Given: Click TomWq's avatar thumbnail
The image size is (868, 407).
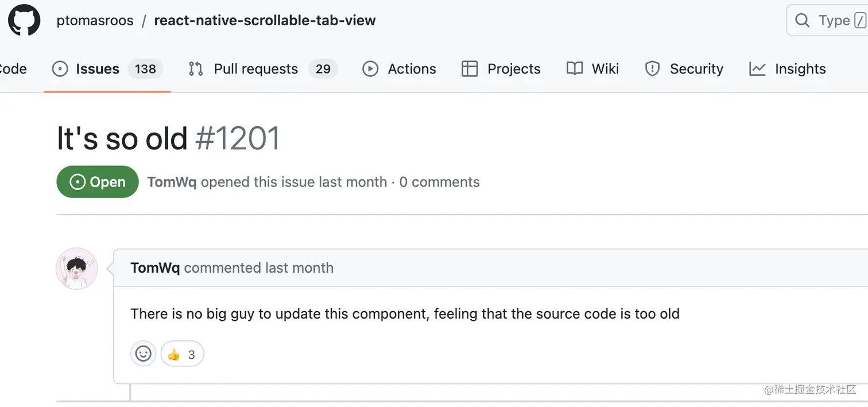Looking at the screenshot, I should pyautogui.click(x=77, y=268).
